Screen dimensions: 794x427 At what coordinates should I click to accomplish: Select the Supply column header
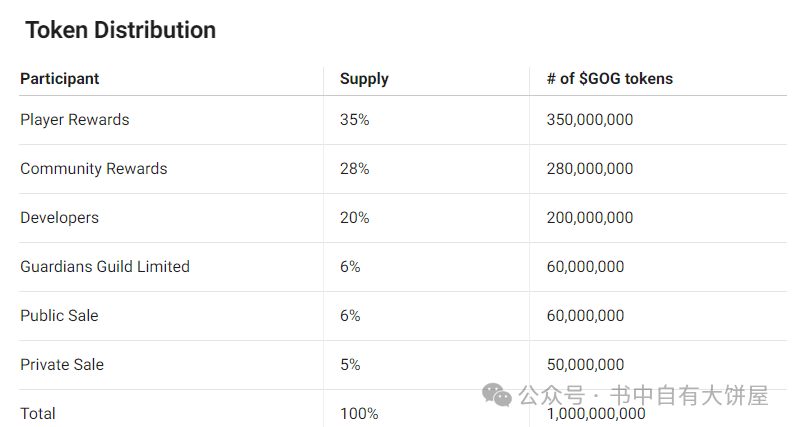pyautogui.click(x=364, y=79)
